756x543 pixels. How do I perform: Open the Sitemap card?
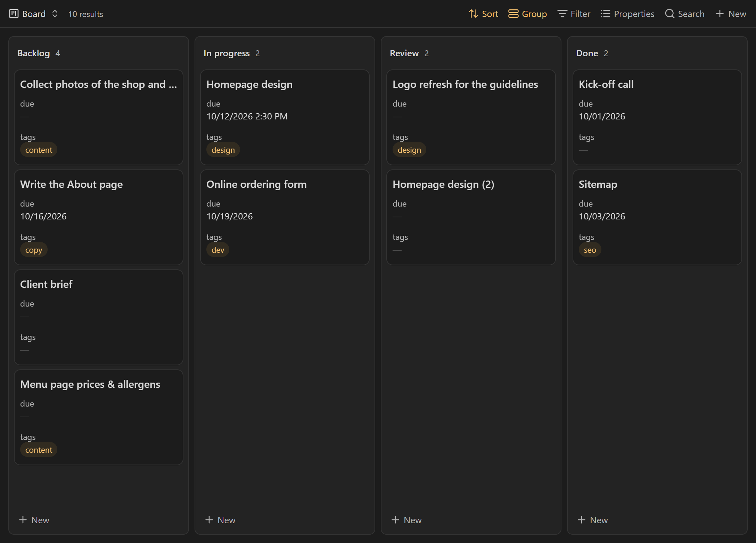coord(657,217)
